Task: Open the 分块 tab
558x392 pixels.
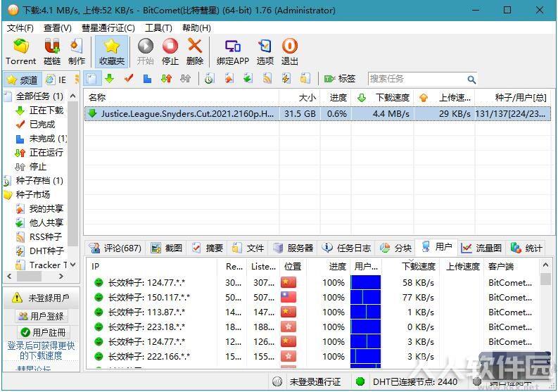Action: (x=395, y=248)
